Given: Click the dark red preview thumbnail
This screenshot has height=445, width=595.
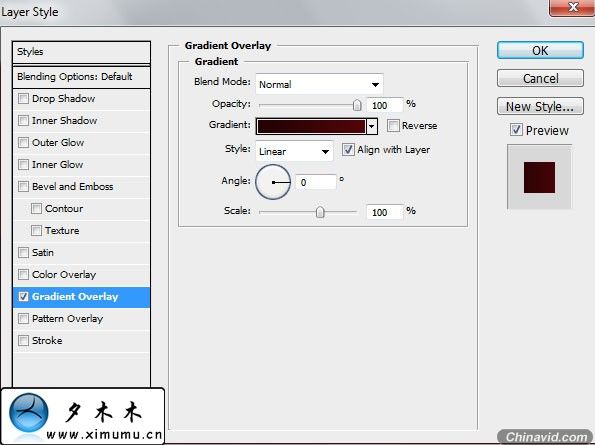Looking at the screenshot, I should [x=539, y=177].
